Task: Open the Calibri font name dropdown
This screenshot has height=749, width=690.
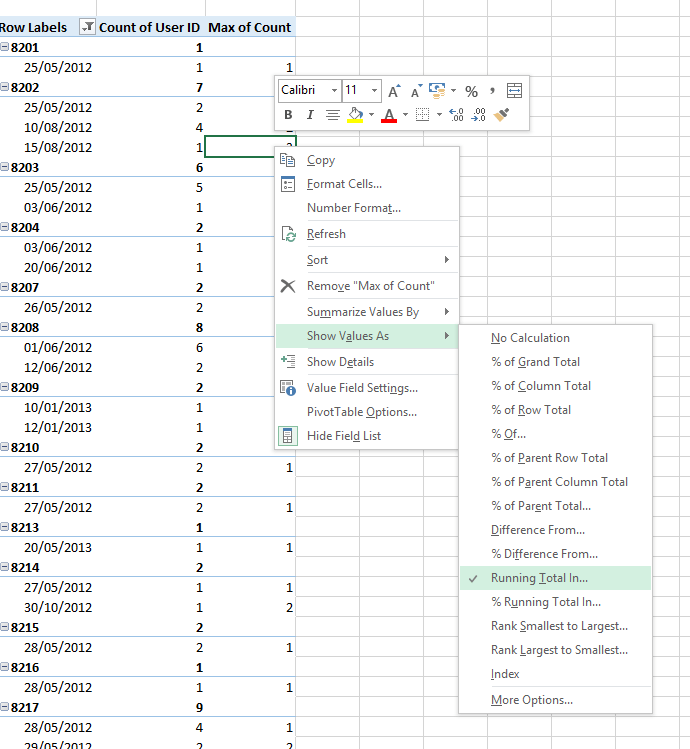Action: (334, 91)
